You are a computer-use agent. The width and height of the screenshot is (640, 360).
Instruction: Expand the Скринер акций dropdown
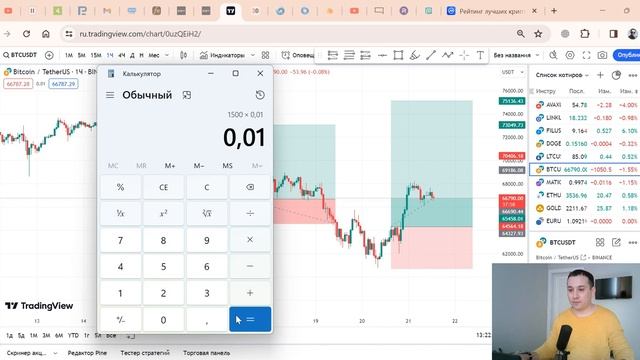[31, 353]
